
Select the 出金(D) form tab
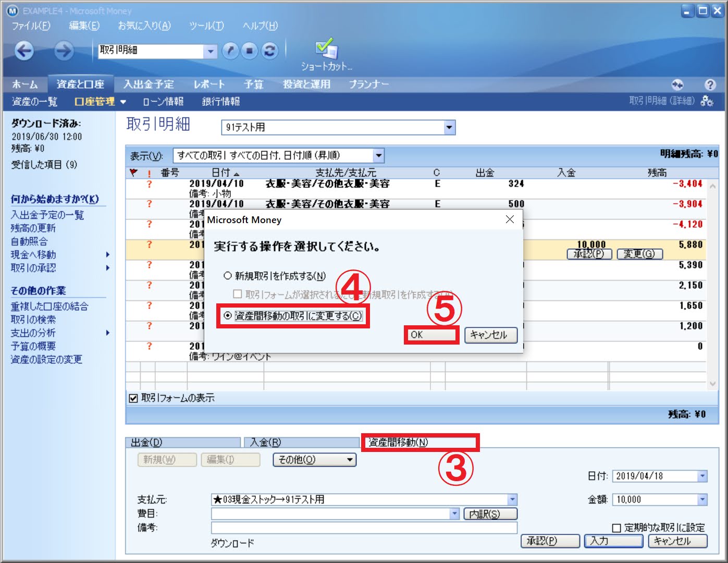183,443
